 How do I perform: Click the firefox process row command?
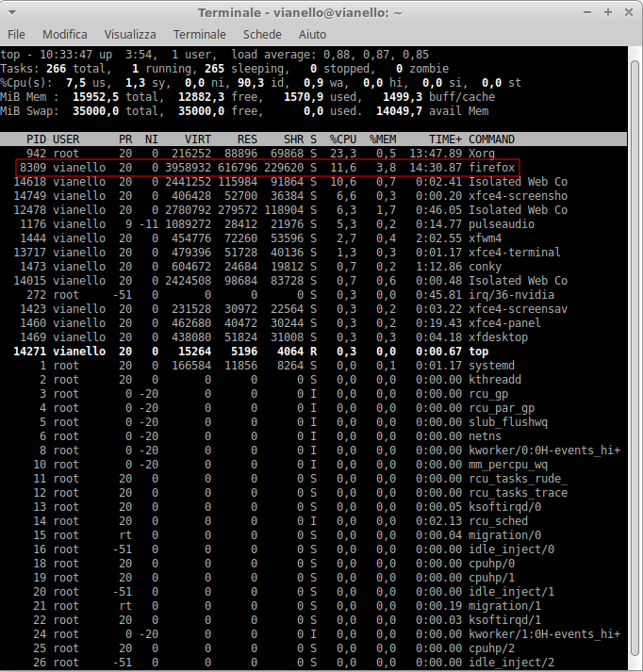coord(492,167)
